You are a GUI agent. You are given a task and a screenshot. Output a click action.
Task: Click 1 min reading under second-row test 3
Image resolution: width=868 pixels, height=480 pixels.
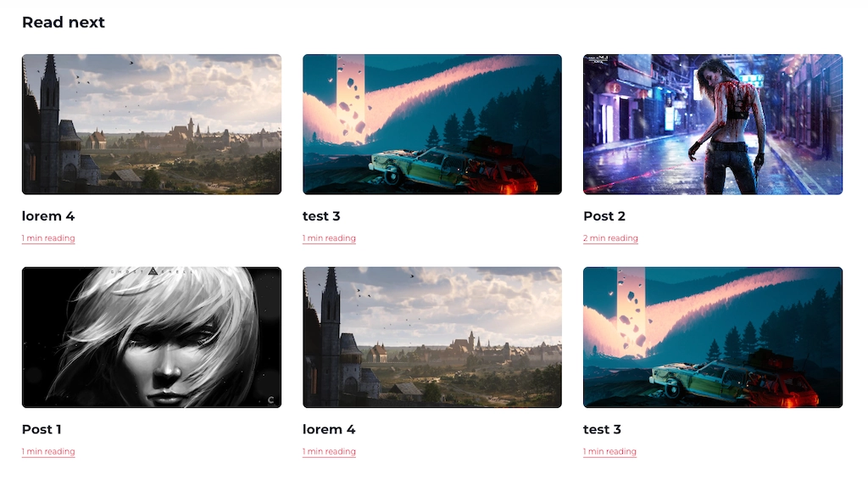(609, 451)
